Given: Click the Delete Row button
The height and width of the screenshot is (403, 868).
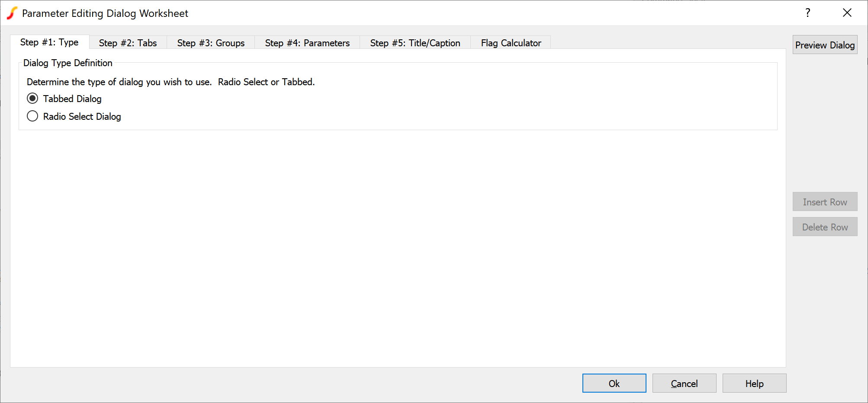Looking at the screenshot, I should (825, 227).
